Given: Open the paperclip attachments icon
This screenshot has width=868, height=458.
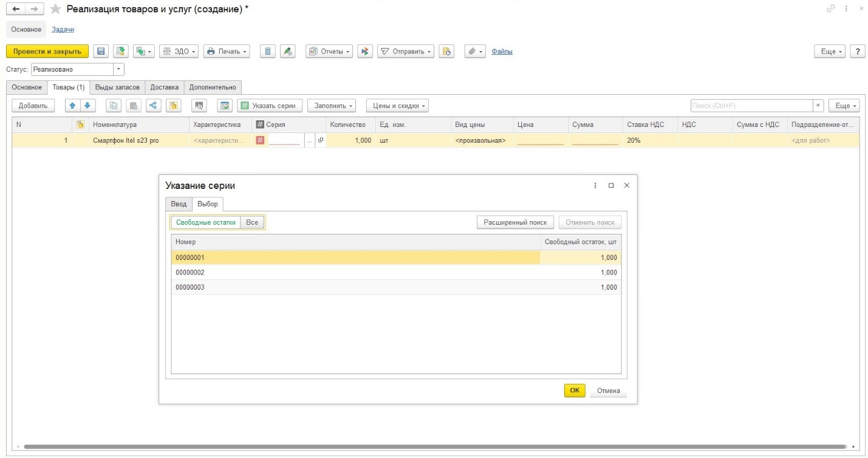Looking at the screenshot, I should tap(474, 52).
